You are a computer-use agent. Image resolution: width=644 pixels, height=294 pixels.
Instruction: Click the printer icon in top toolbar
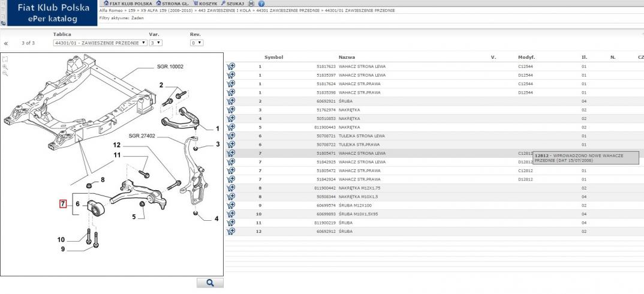point(251,3)
